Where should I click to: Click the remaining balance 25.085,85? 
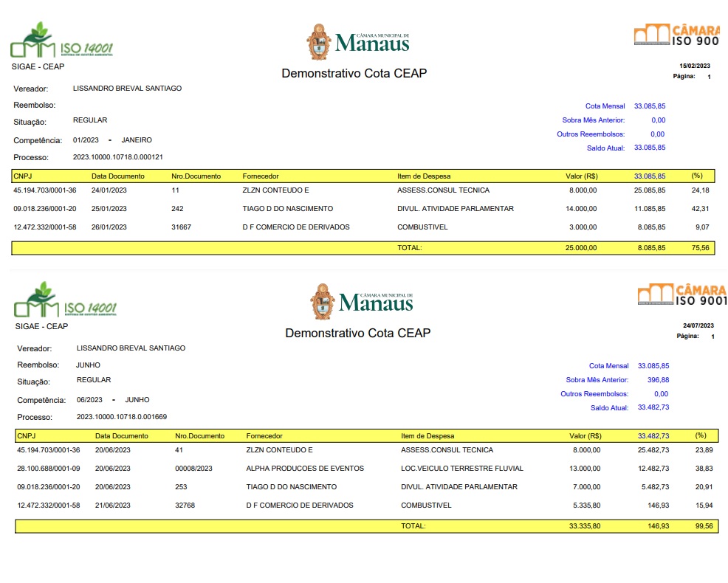pyautogui.click(x=650, y=190)
